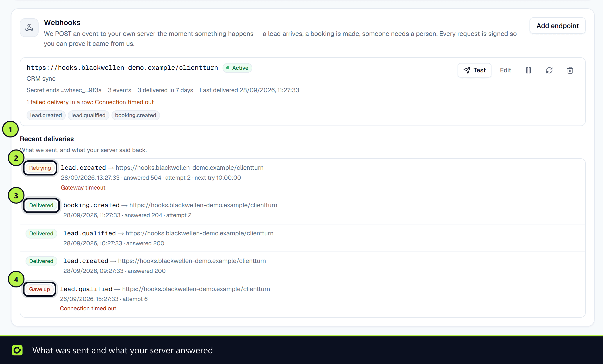Select the lead.qualified event chip
603x364 pixels.
click(88, 115)
